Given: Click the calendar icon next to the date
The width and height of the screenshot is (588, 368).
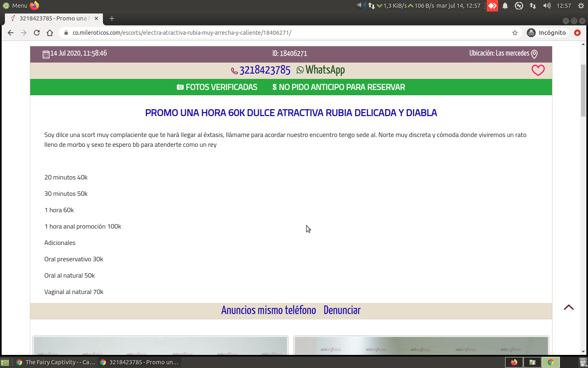Looking at the screenshot, I should 46,54.
